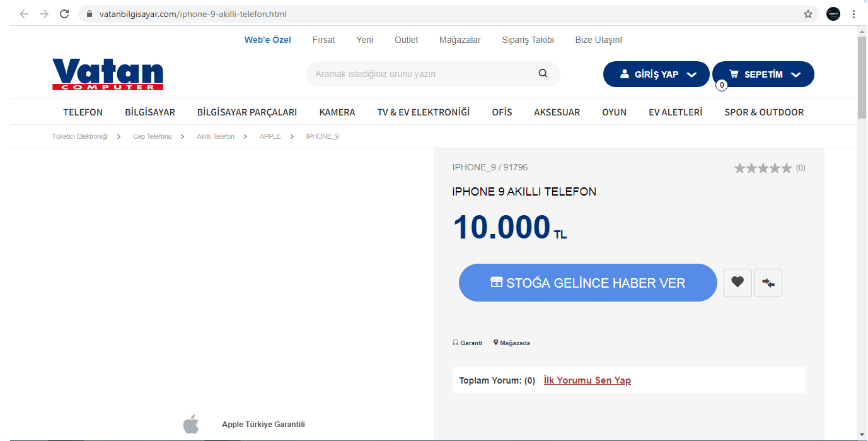This screenshot has height=441, width=868.
Task: Open the BİLGİSAYAR category menu
Action: click(150, 112)
